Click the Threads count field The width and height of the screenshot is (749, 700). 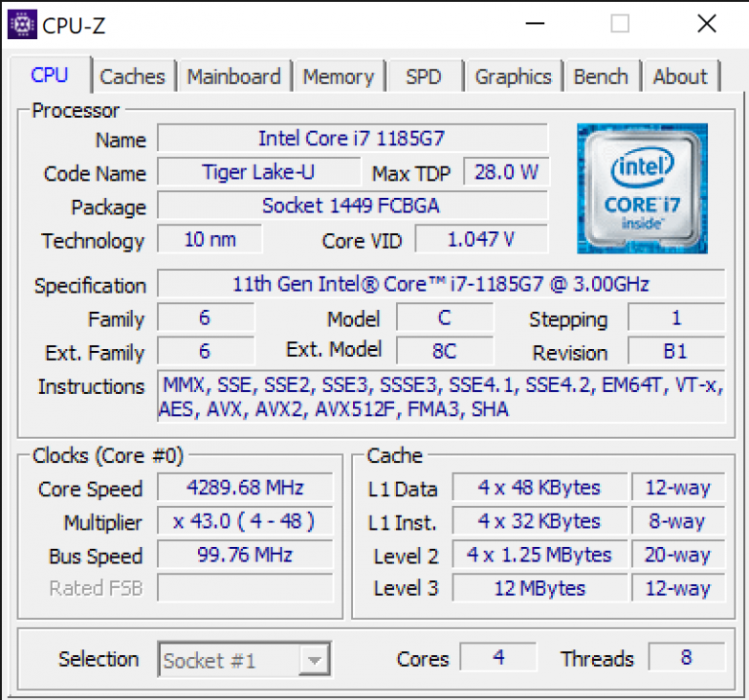tap(687, 657)
